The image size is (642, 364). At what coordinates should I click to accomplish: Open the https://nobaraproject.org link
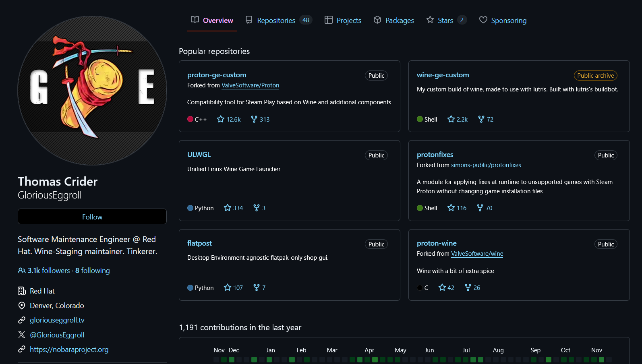pyautogui.click(x=69, y=350)
